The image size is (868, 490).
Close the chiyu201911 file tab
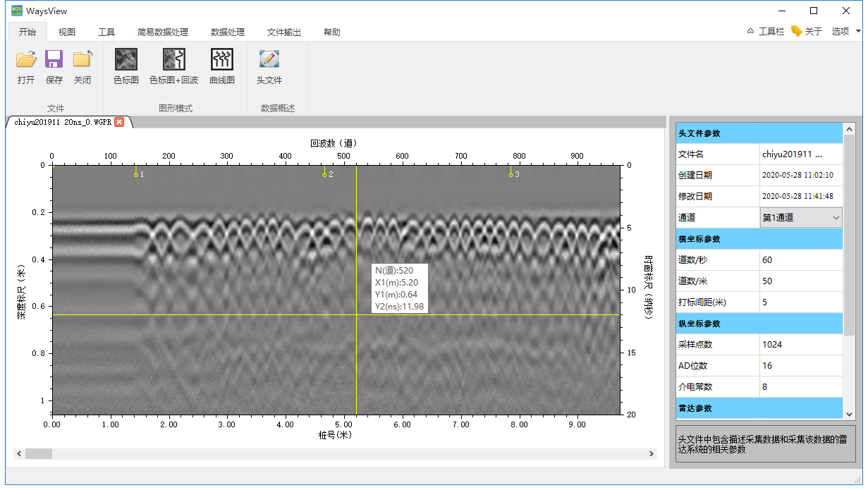pyautogui.click(x=119, y=122)
